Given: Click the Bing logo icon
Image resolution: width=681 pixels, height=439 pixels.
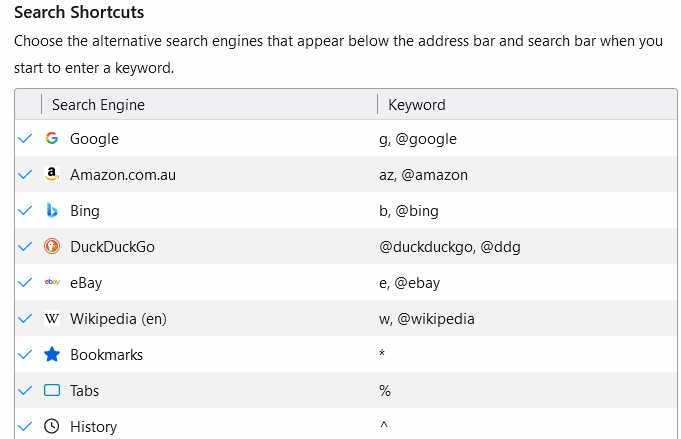Looking at the screenshot, I should [x=52, y=210].
